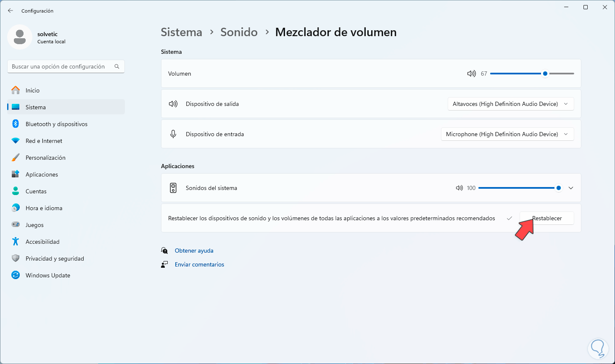
Task: Click the back arrow in Configuración
Action: point(11,11)
